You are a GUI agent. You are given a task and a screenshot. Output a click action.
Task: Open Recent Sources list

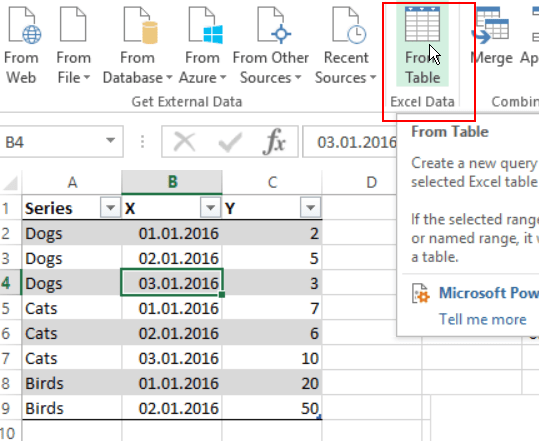tap(346, 45)
